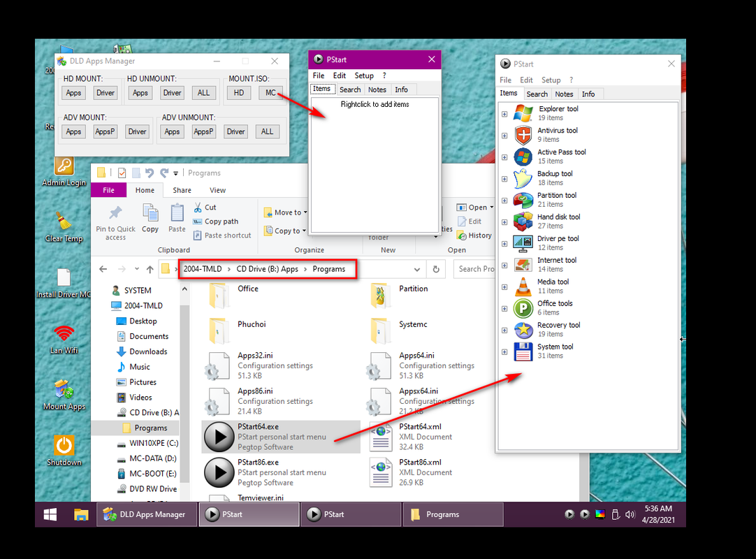756x559 pixels.
Task: Click the System tool floppy disk icon
Action: point(523,351)
